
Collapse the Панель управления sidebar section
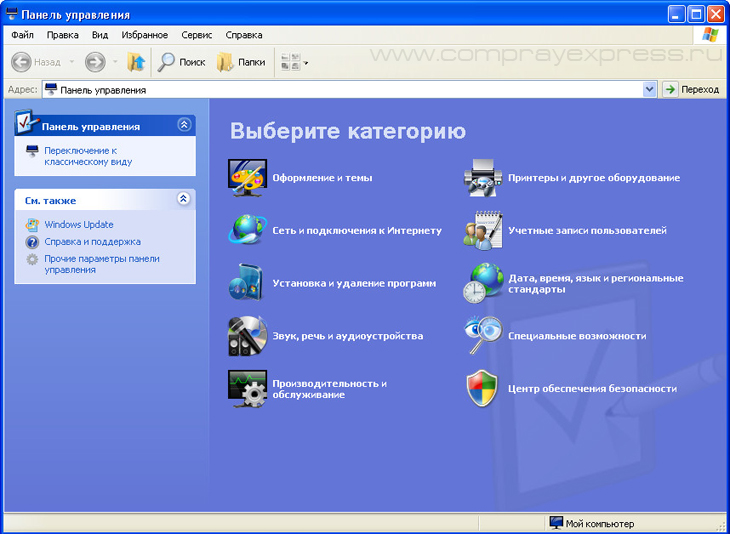(x=183, y=125)
